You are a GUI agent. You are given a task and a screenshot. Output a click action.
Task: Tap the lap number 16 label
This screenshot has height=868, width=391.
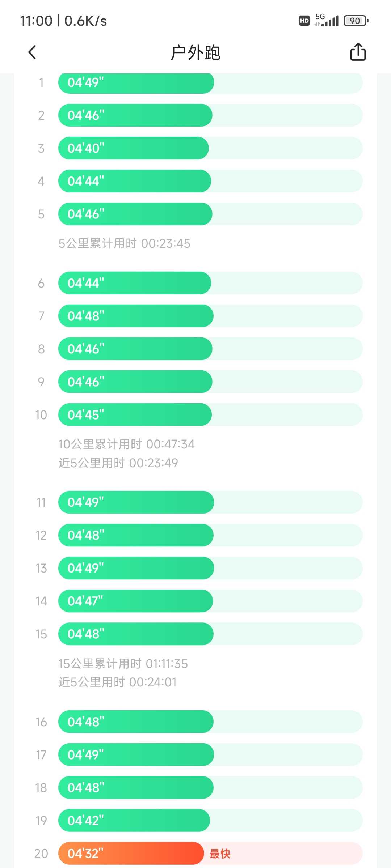[x=41, y=722]
